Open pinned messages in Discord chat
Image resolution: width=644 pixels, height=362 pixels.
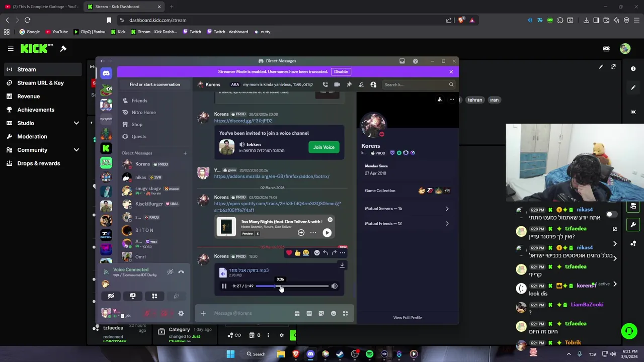click(x=349, y=84)
